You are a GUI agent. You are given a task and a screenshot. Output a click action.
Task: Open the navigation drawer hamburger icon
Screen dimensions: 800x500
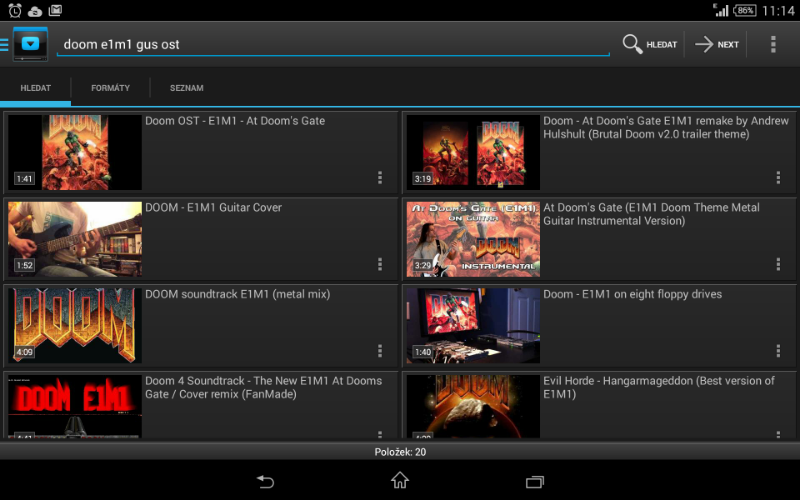point(4,45)
